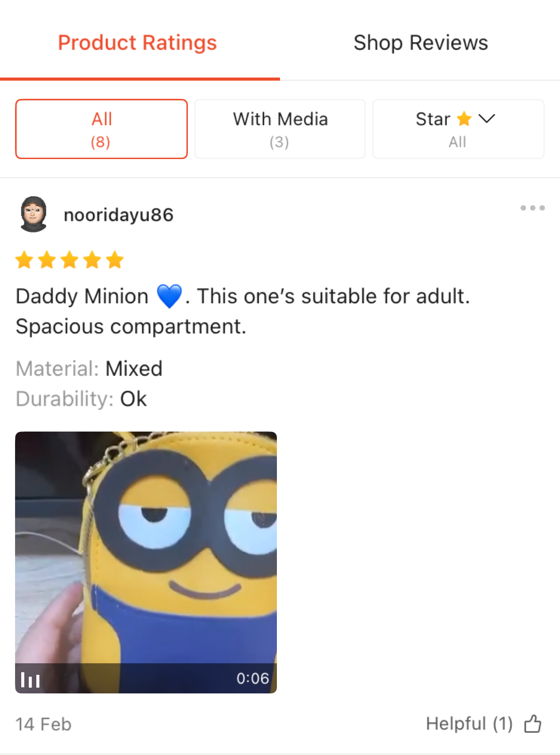Viewport: 560px width, 755px height.
Task: Tap the 14 Feb review date
Action: 43,724
